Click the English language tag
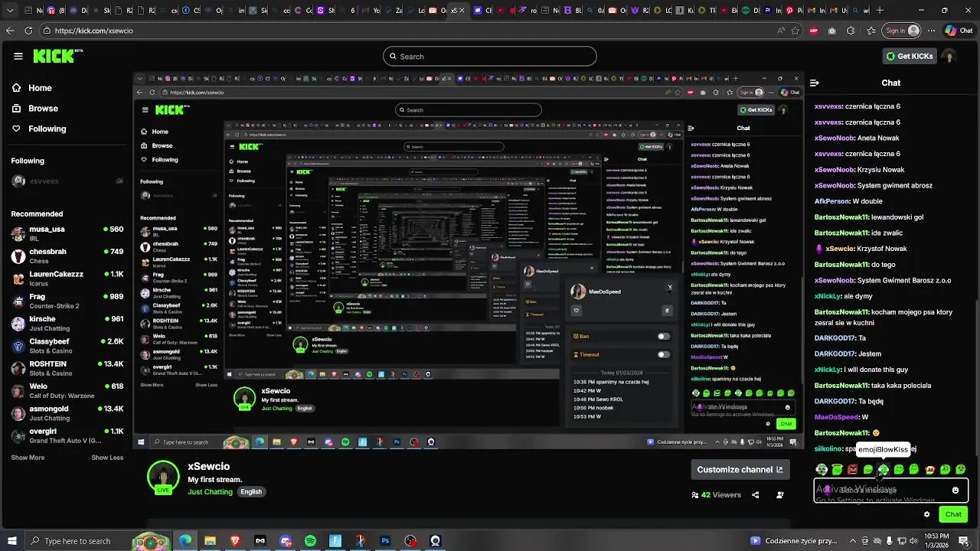The image size is (980, 551). (251, 492)
